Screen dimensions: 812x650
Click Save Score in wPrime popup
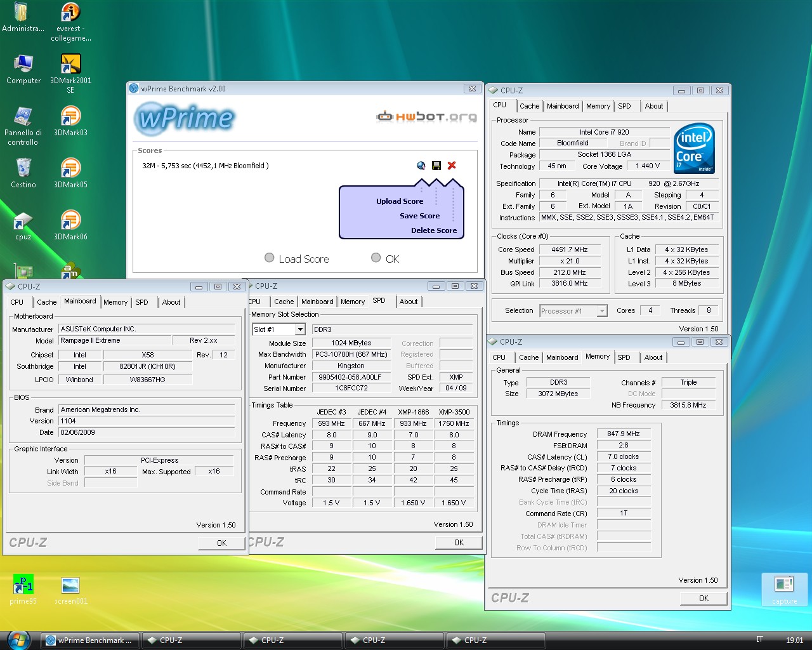(419, 216)
